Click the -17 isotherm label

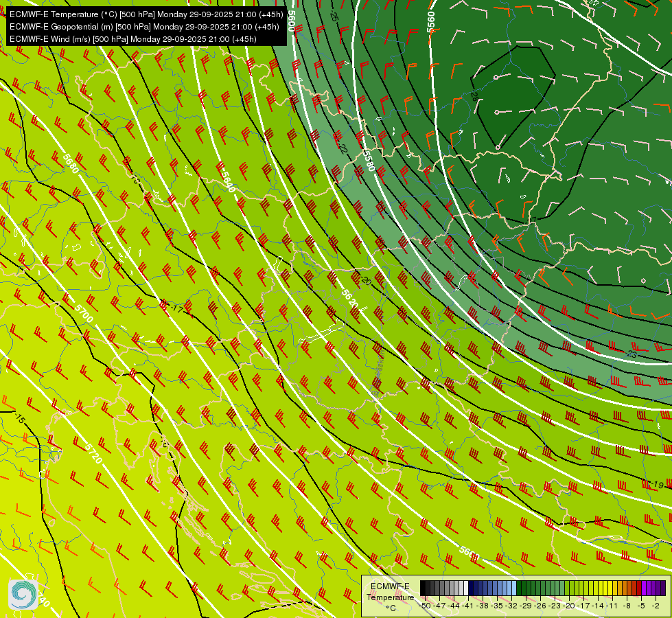(176, 308)
